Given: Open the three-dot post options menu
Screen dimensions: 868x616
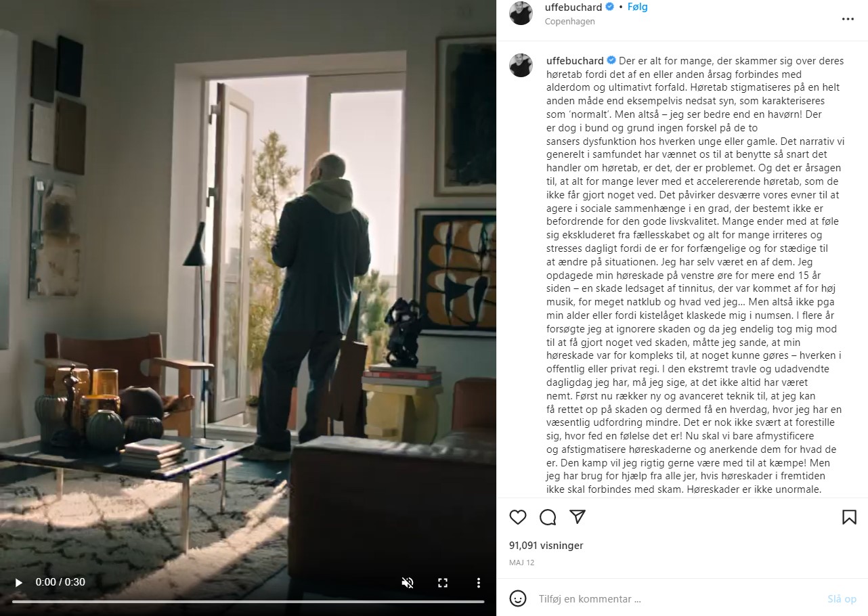Looking at the screenshot, I should coord(848,19).
